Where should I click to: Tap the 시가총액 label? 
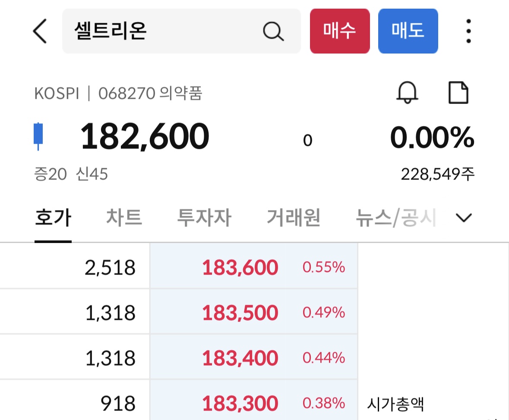pos(395,404)
